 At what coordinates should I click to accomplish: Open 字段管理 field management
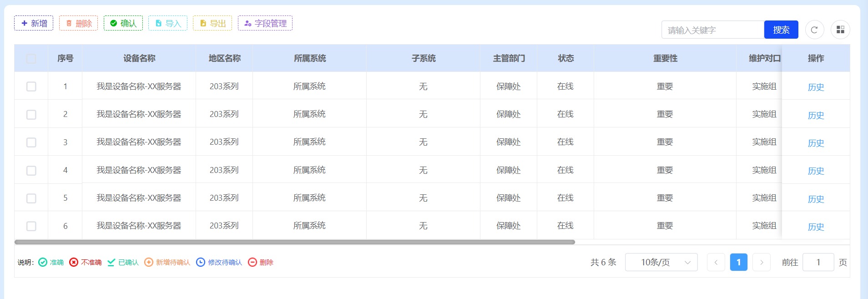[265, 23]
